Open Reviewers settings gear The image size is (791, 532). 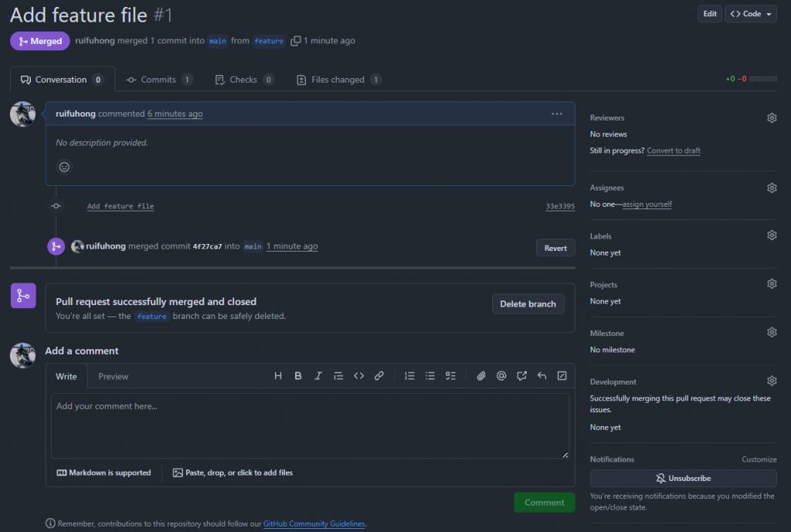(x=772, y=118)
